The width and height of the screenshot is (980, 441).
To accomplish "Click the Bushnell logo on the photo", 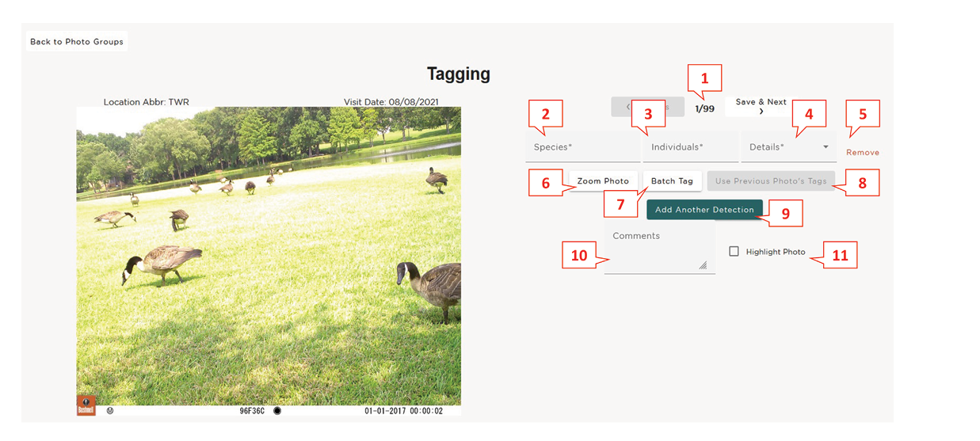I will pyautogui.click(x=86, y=405).
